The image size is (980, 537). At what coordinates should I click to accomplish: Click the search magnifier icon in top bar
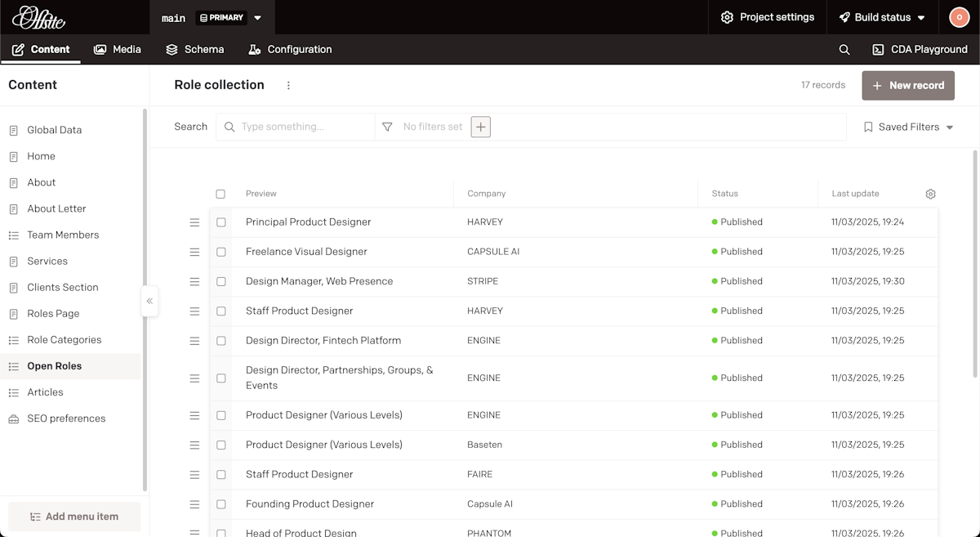[844, 50]
